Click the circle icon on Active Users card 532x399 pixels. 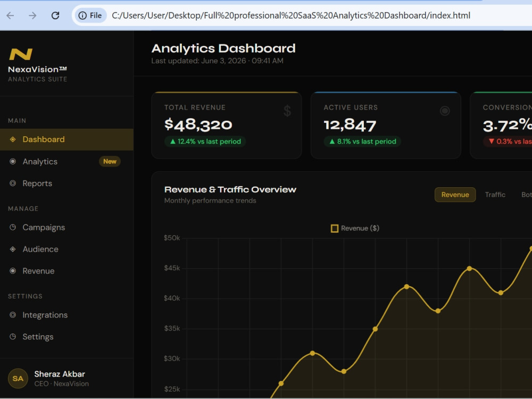click(x=445, y=111)
